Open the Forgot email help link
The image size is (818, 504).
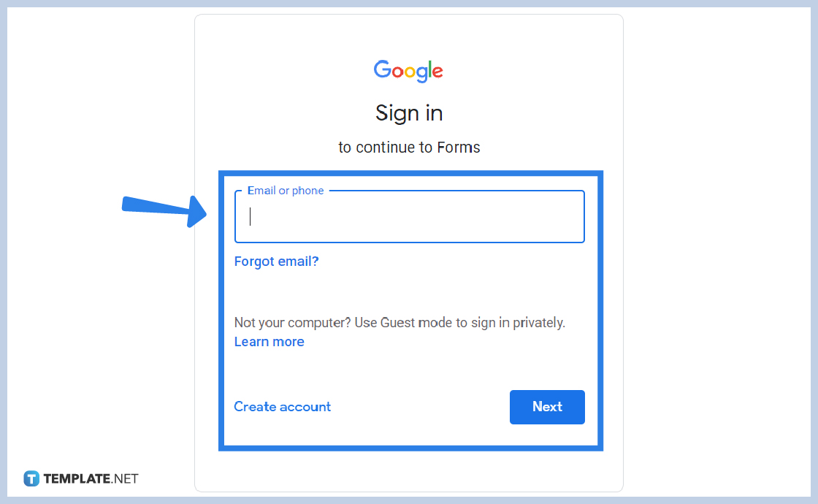click(276, 261)
